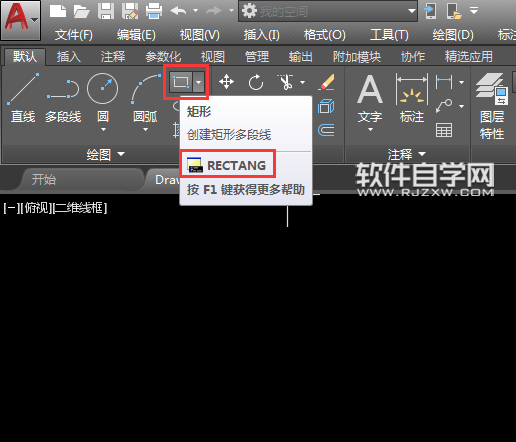Undo the last action with the back arrow
Image resolution: width=516 pixels, height=442 pixels.
[178, 11]
